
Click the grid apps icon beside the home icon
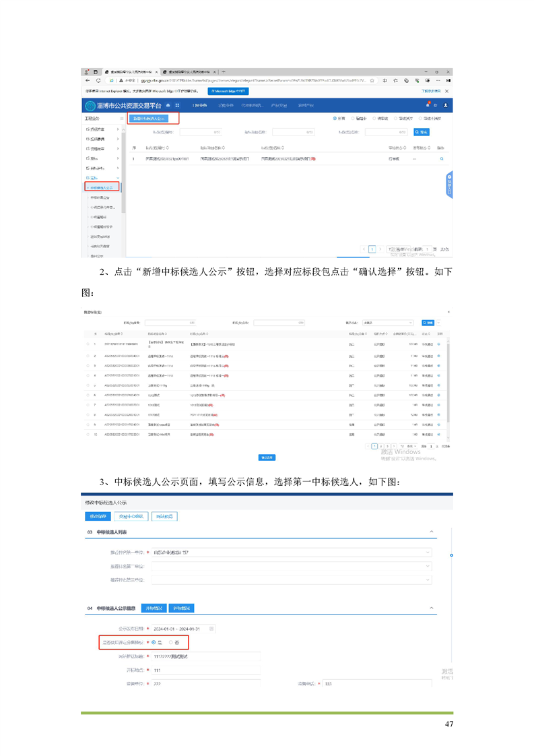[177, 106]
